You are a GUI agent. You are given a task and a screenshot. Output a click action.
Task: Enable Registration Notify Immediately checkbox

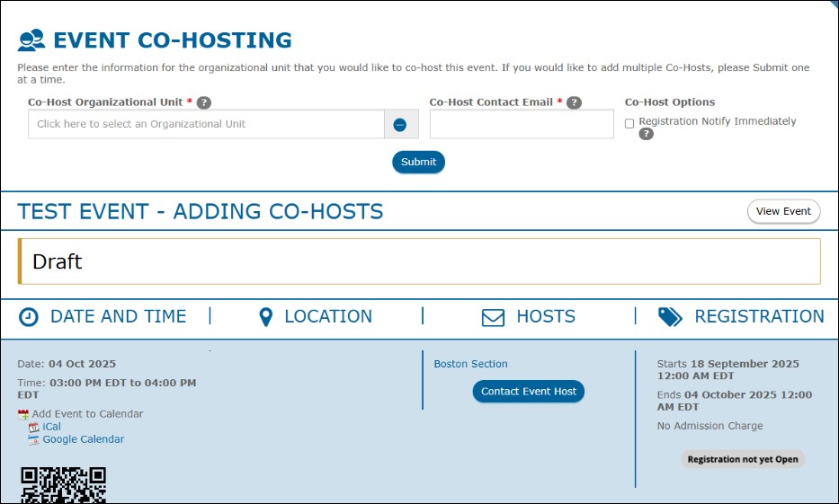[x=629, y=123]
